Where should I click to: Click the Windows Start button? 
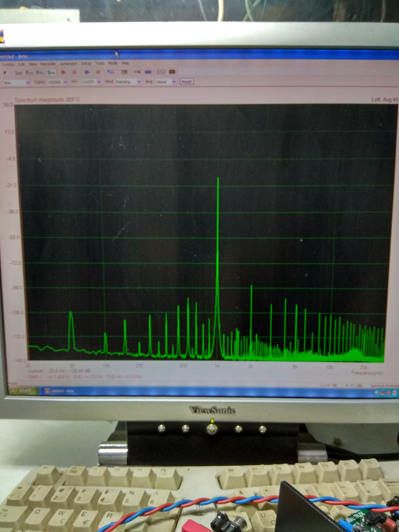click(23, 391)
